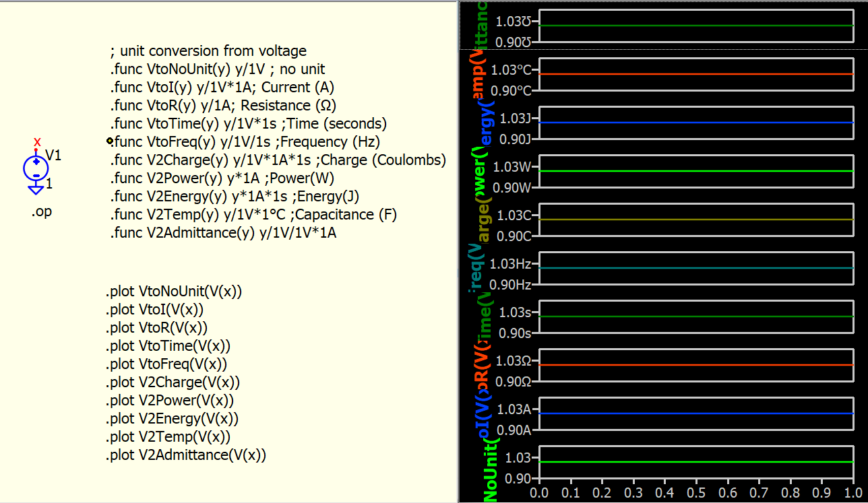Click the anchor marker beside .func VtoFreq
Screen dimensions: 868x503
[x=110, y=141]
